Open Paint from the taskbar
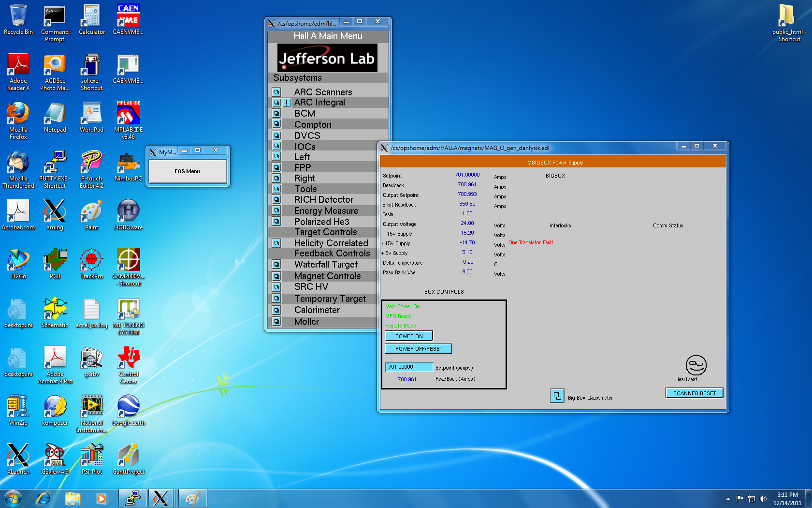Screen dimensions: 812x508 (192, 498)
